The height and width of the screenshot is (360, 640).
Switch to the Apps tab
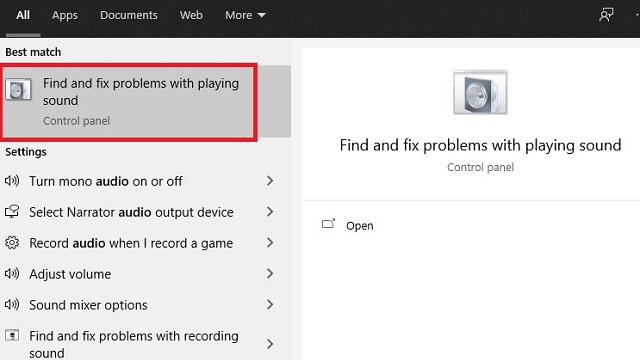(64, 15)
